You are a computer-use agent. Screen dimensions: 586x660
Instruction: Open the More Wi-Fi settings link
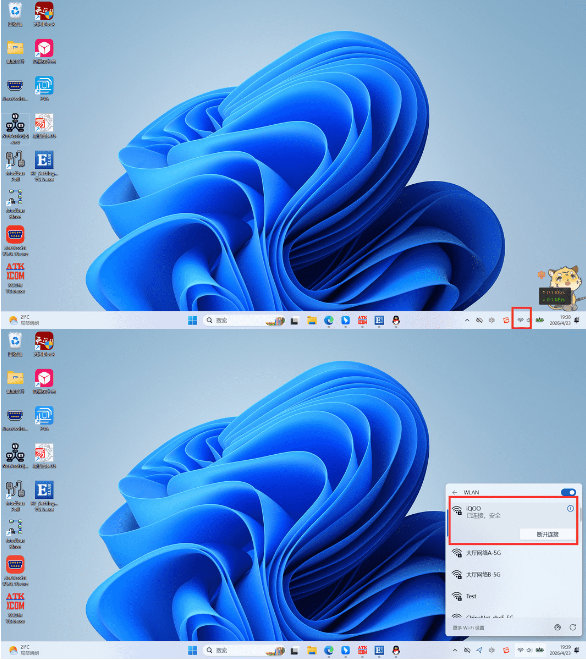[x=468, y=628]
